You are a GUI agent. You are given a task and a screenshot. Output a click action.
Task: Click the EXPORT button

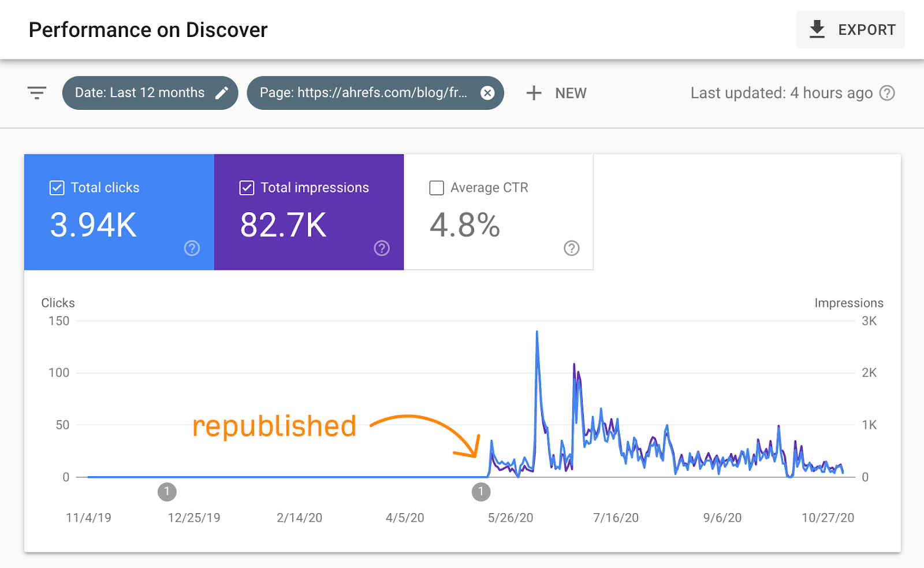tap(850, 29)
